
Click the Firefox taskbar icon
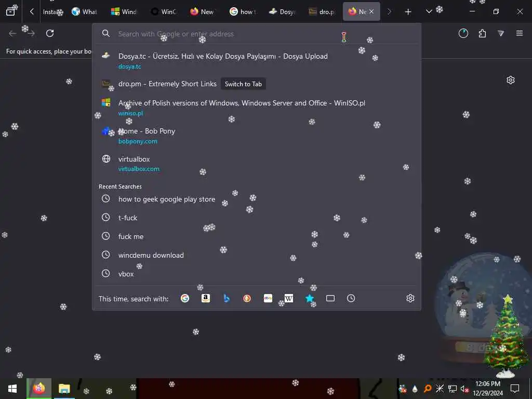(x=39, y=389)
